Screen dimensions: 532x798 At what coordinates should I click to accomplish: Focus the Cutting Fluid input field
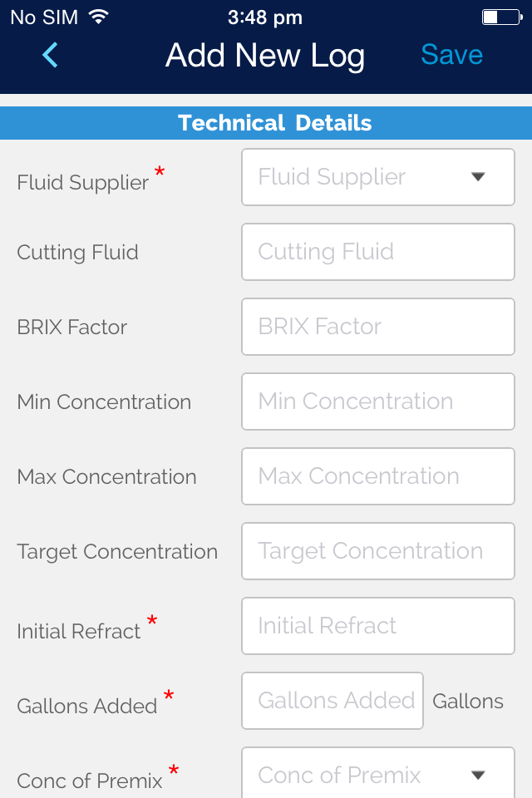click(x=377, y=252)
